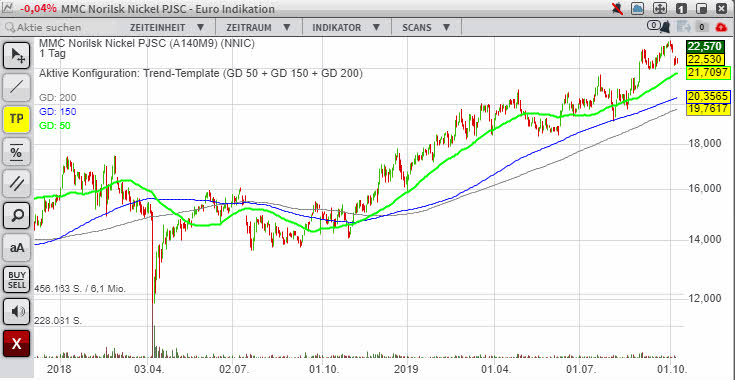735x380 pixels.
Task: Select the trend line drawing tool
Action: click(x=17, y=87)
